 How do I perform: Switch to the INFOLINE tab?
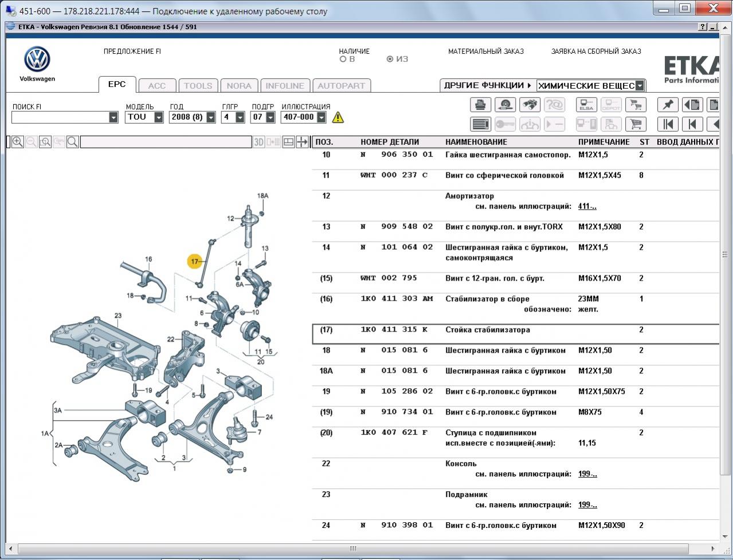[285, 86]
